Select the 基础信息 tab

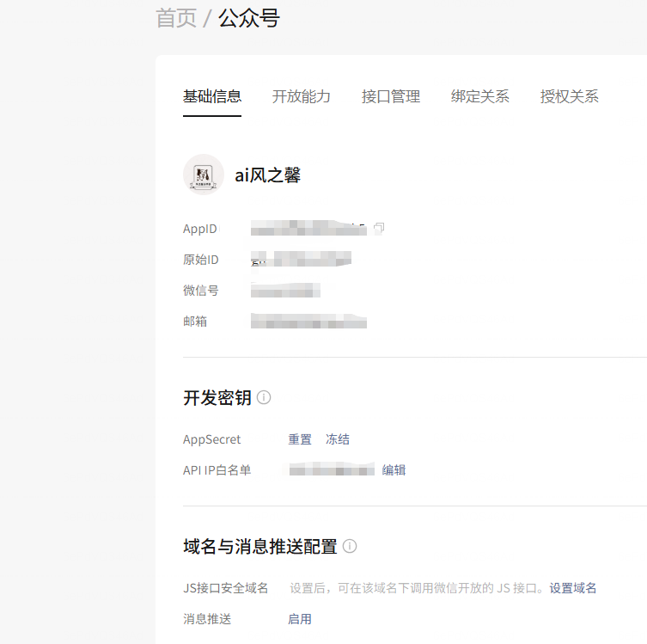(x=212, y=96)
